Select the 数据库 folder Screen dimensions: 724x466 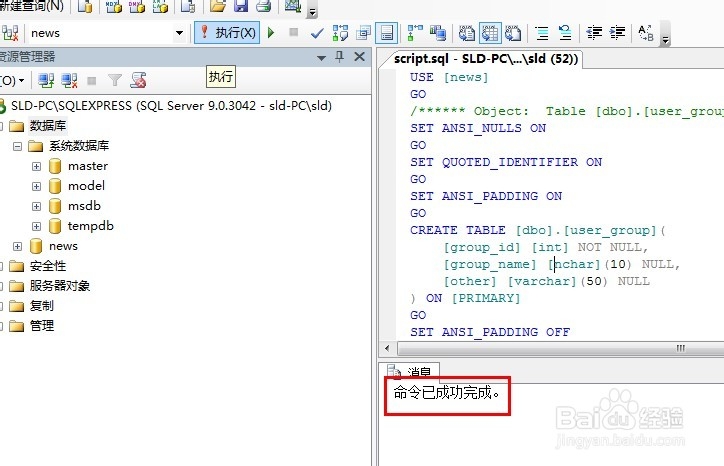pos(48,126)
